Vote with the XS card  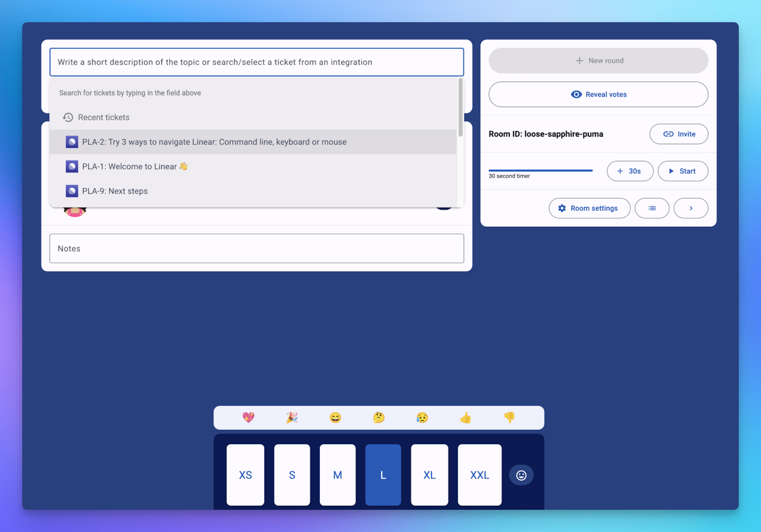tap(245, 475)
